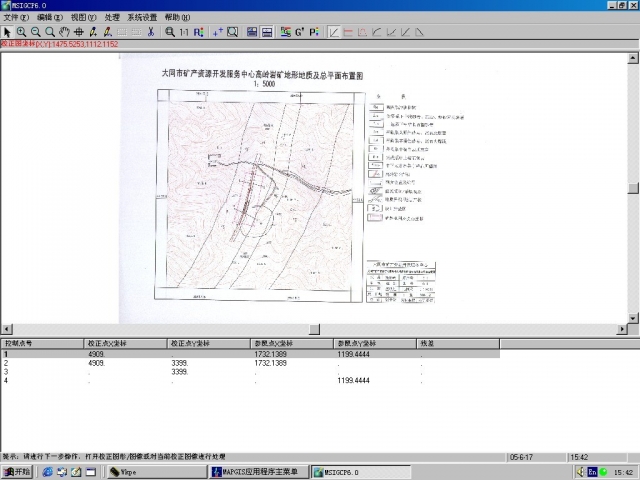This screenshot has width=640, height=480.
Task: Click the 开始 Start button
Action: coord(18,472)
